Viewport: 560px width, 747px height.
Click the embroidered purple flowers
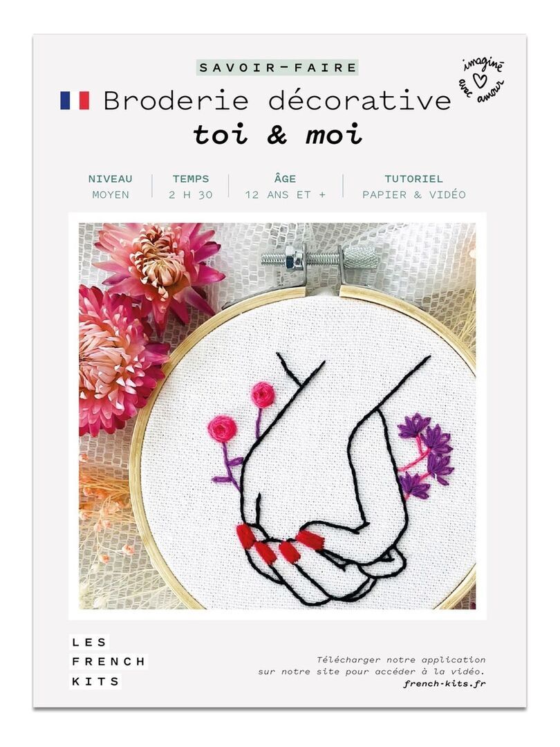click(424, 456)
